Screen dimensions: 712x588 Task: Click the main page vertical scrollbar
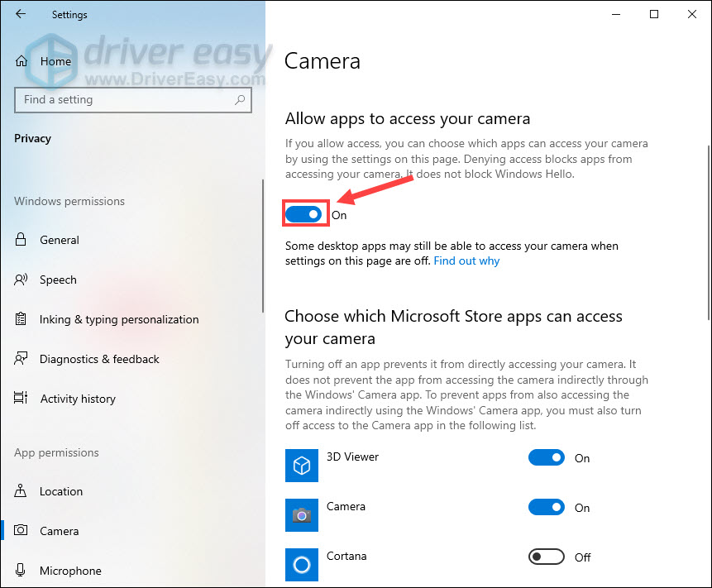coord(708,232)
